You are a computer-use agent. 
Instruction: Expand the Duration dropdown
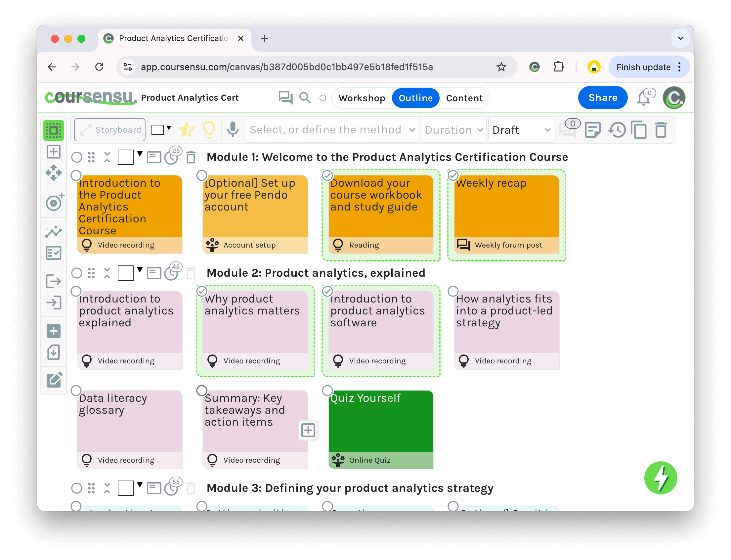pyautogui.click(x=453, y=130)
